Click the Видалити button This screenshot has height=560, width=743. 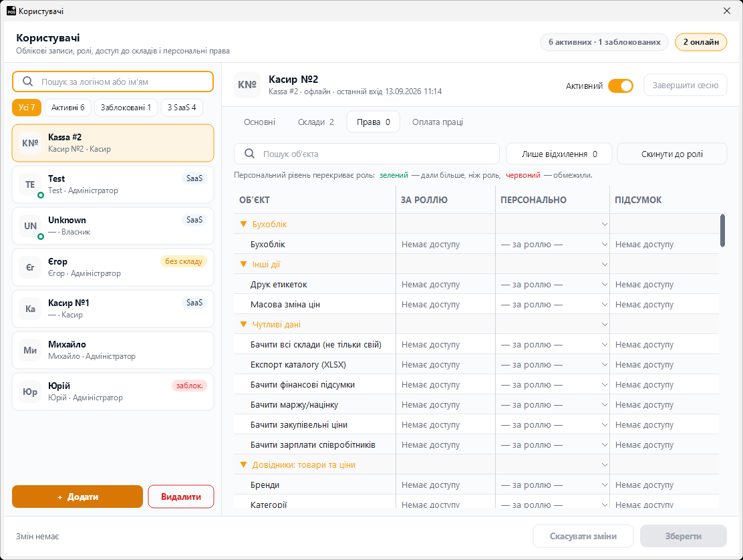181,497
